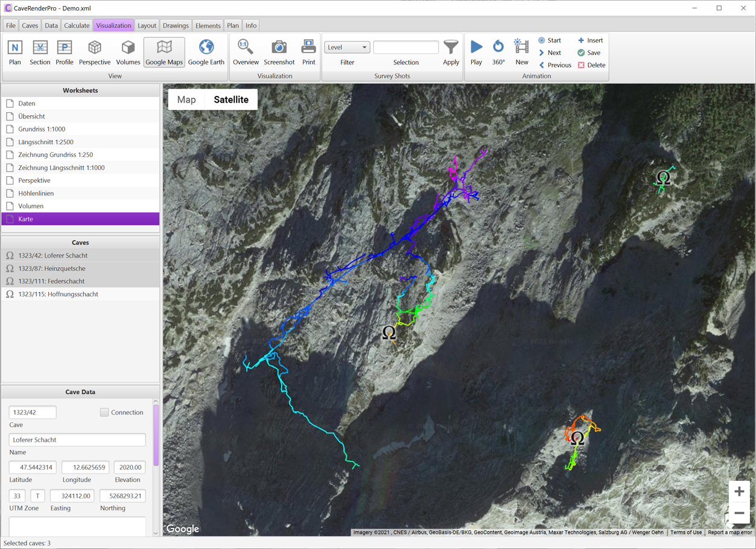Image resolution: width=756 pixels, height=549 pixels.
Task: Open the Terms of Use link
Action: (x=686, y=532)
